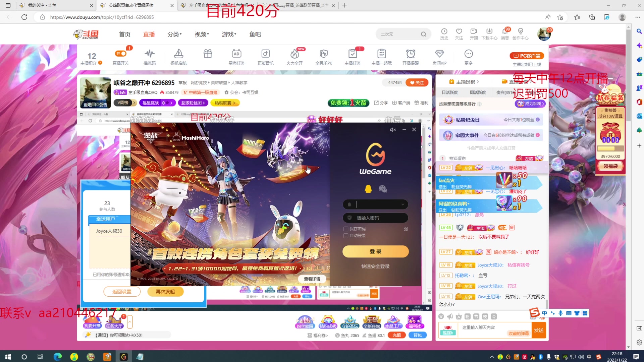
Task: Click the 发送 send chat button
Action: pyautogui.click(x=539, y=330)
